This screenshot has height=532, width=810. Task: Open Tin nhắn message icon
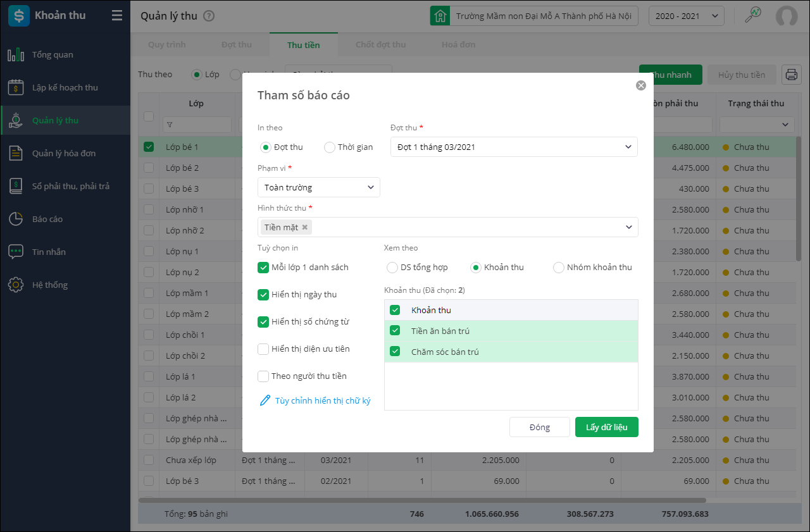16,252
